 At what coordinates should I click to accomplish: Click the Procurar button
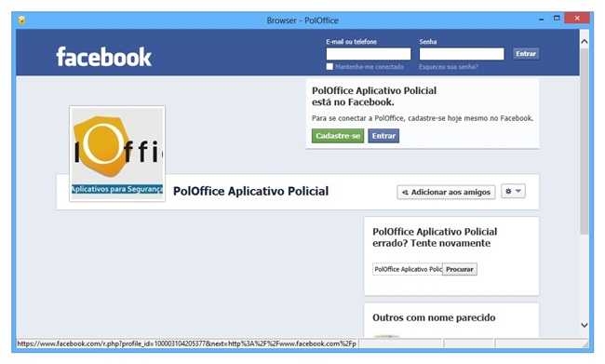pos(460,269)
